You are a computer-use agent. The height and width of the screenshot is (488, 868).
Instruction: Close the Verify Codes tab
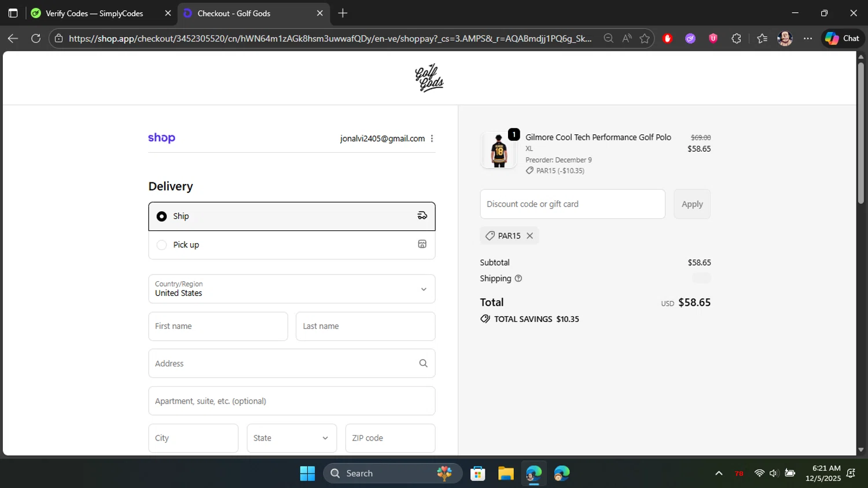(168, 13)
